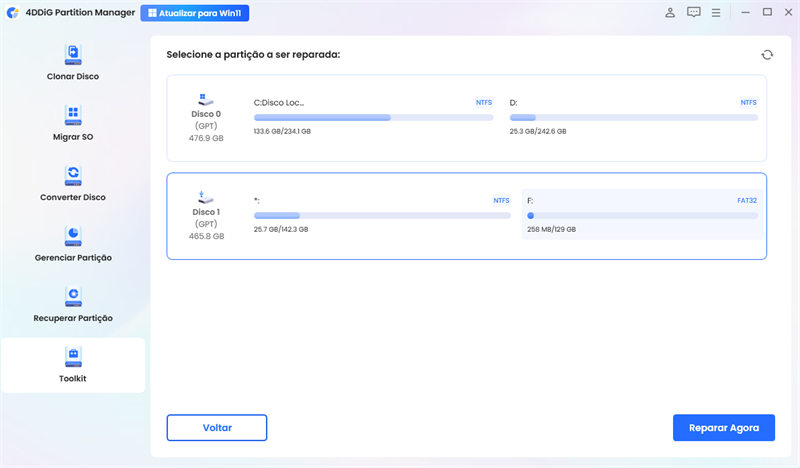Select the D: NTFS partition
Screen dimensions: 800x468
click(633, 118)
